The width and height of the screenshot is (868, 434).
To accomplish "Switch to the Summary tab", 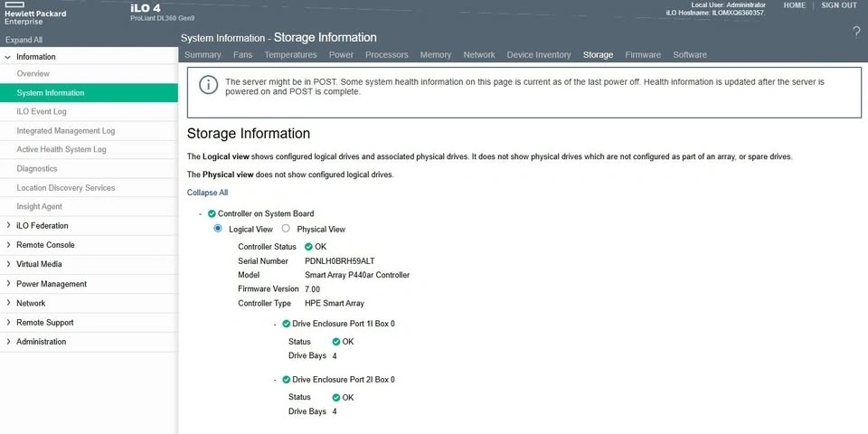I will point(203,55).
